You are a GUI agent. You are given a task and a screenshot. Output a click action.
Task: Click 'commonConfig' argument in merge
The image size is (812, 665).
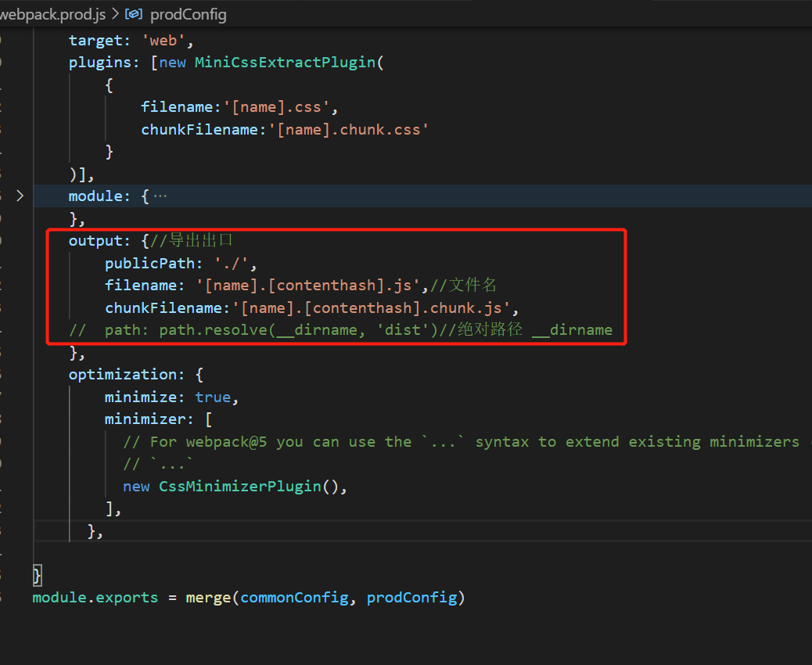(x=294, y=598)
